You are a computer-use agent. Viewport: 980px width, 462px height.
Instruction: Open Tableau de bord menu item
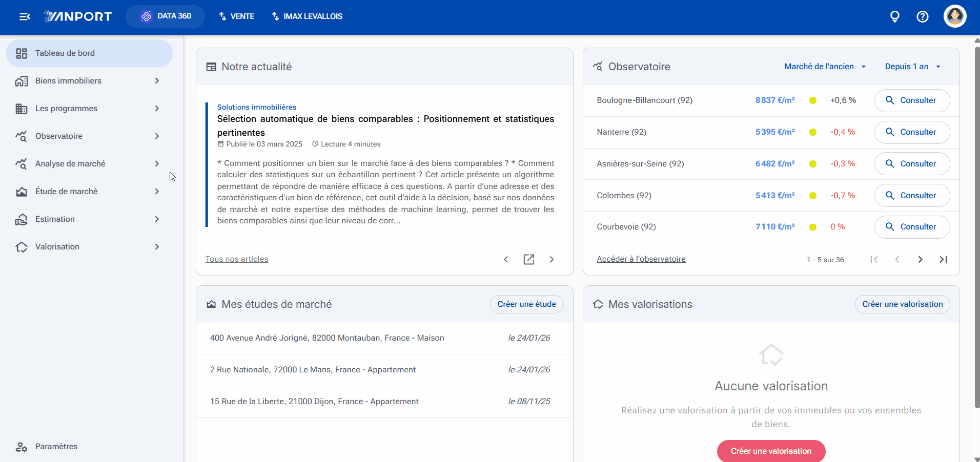pos(89,53)
